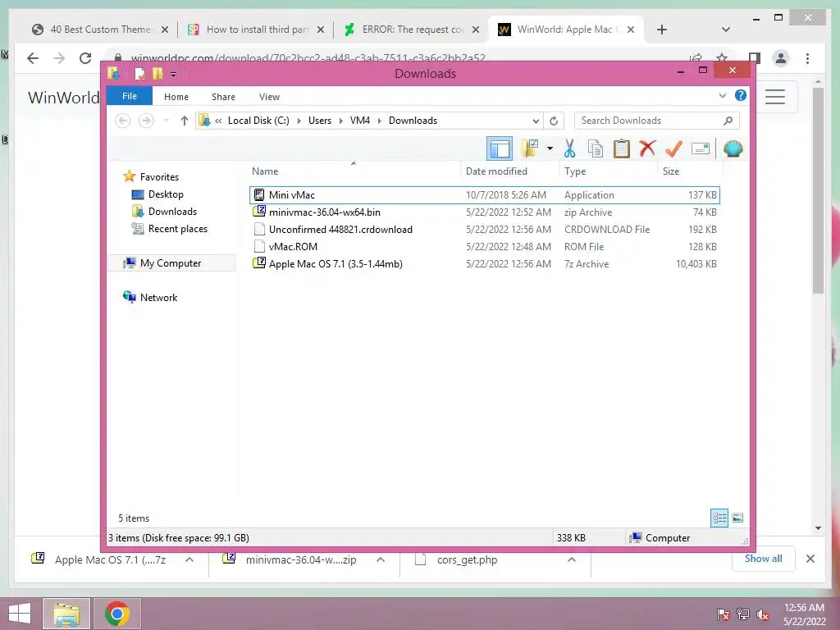Viewport: 840px width, 630px height.
Task: Click the orange checkmark Properties icon
Action: coord(673,148)
